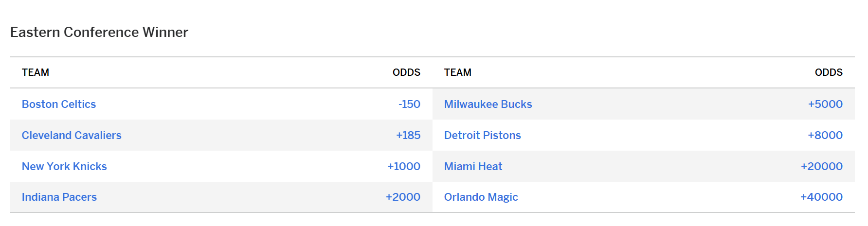Select the -150 odds for Celtics
The width and height of the screenshot is (868, 226).
(x=409, y=104)
